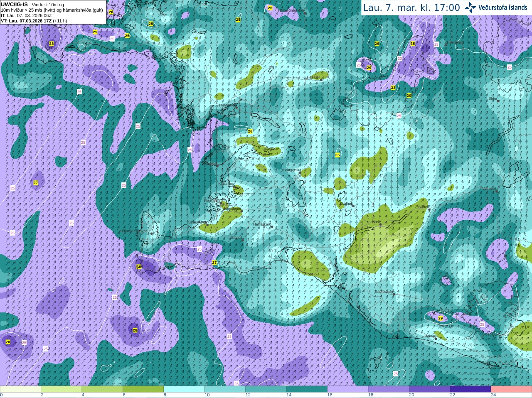
Task: Click the Hólmsheiði station label
Action: pos(232,208)
